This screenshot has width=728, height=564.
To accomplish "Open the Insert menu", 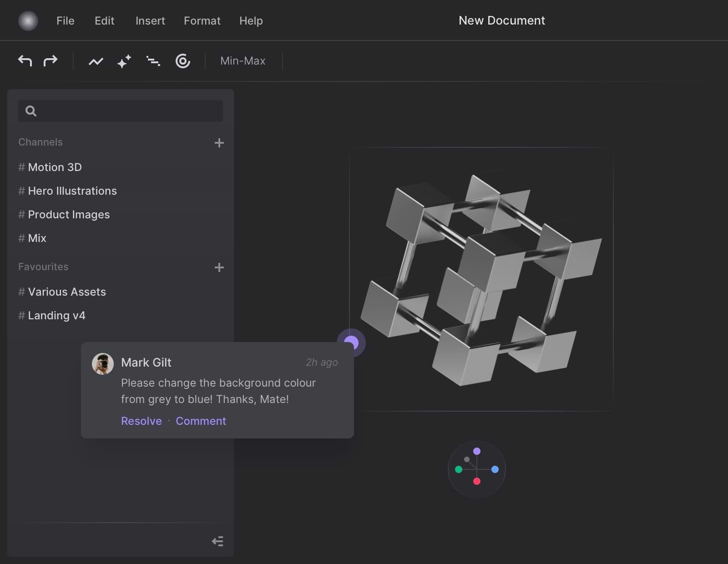I will tap(150, 21).
